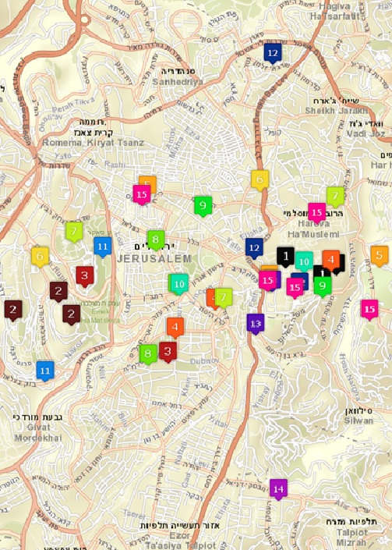Select pink 15 marker above purple 13
The height and width of the screenshot is (550, 392).
[267, 281]
